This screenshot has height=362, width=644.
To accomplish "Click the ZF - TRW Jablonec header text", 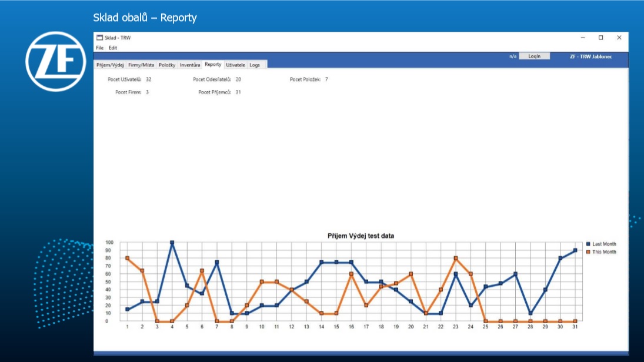I will (x=590, y=56).
